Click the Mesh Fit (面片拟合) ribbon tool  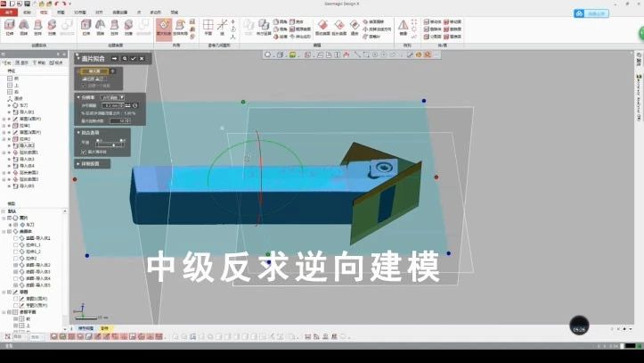pyautogui.click(x=164, y=29)
